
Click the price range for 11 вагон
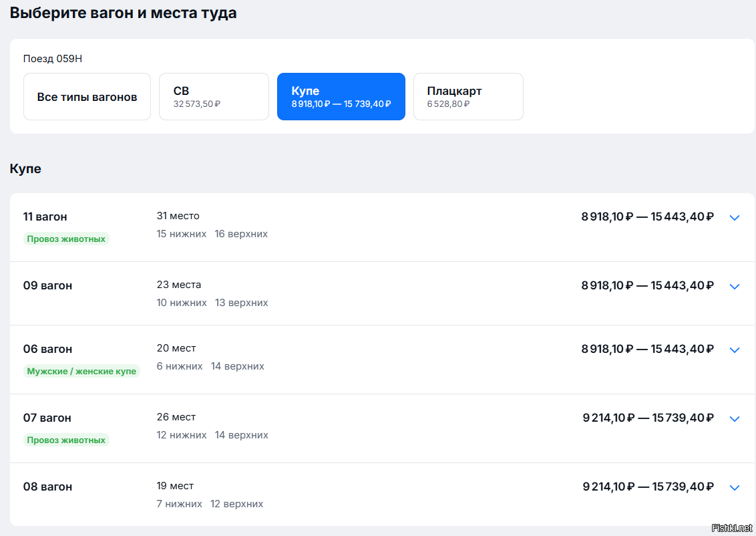648,217
